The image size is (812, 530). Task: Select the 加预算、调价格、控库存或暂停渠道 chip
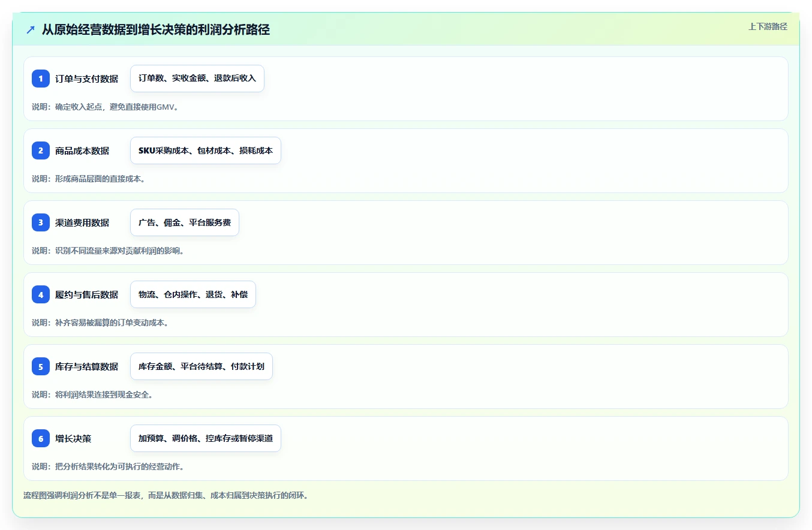tap(206, 438)
